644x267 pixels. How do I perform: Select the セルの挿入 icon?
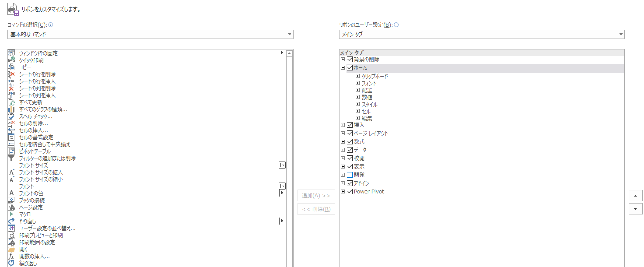point(11,130)
